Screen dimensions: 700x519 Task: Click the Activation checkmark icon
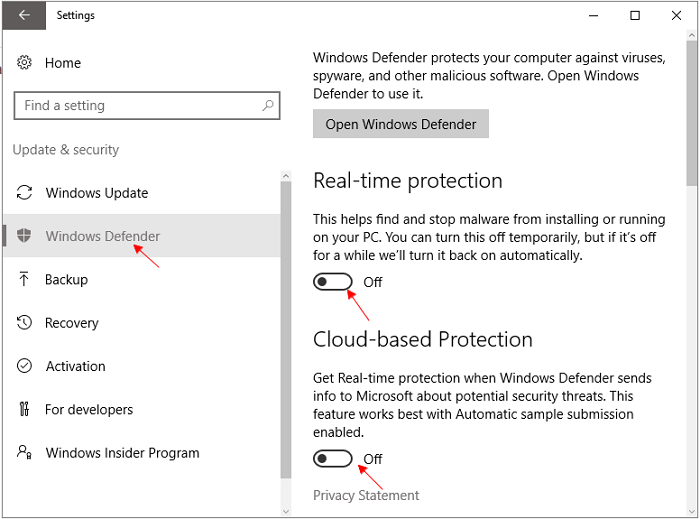[25, 366]
